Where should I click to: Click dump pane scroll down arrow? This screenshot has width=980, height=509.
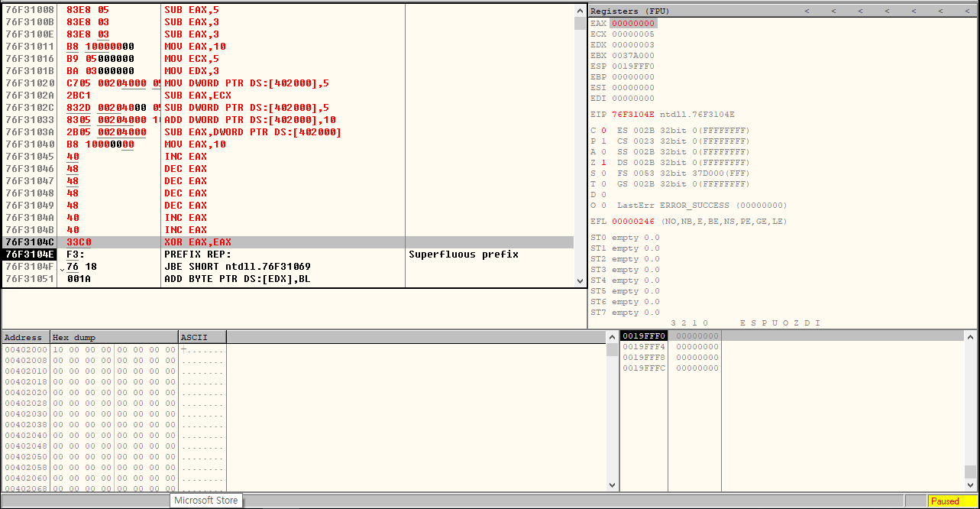(x=612, y=485)
